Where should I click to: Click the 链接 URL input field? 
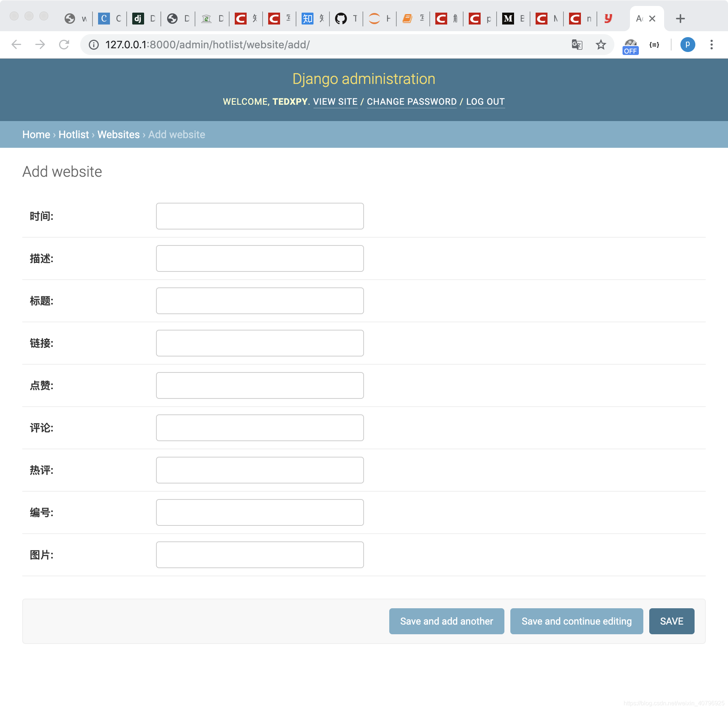(x=260, y=343)
